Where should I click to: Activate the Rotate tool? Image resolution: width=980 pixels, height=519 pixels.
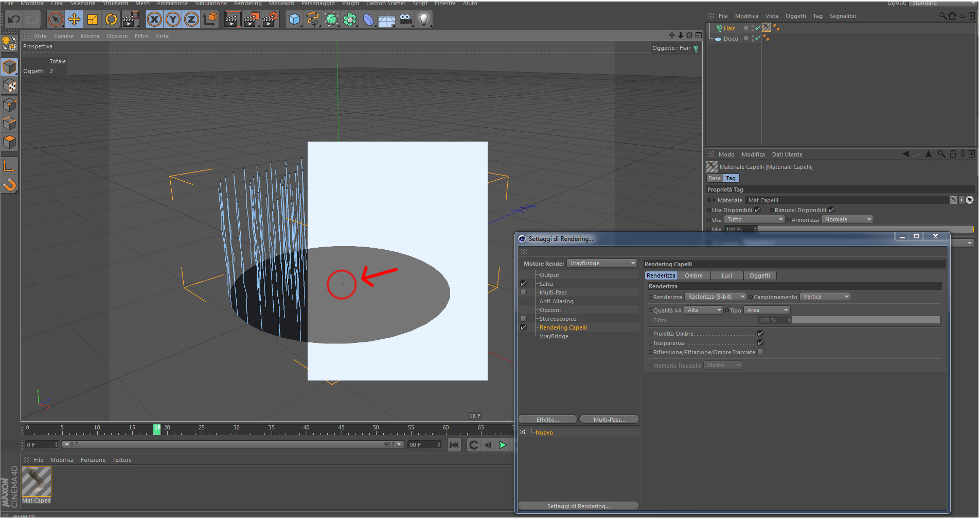111,20
